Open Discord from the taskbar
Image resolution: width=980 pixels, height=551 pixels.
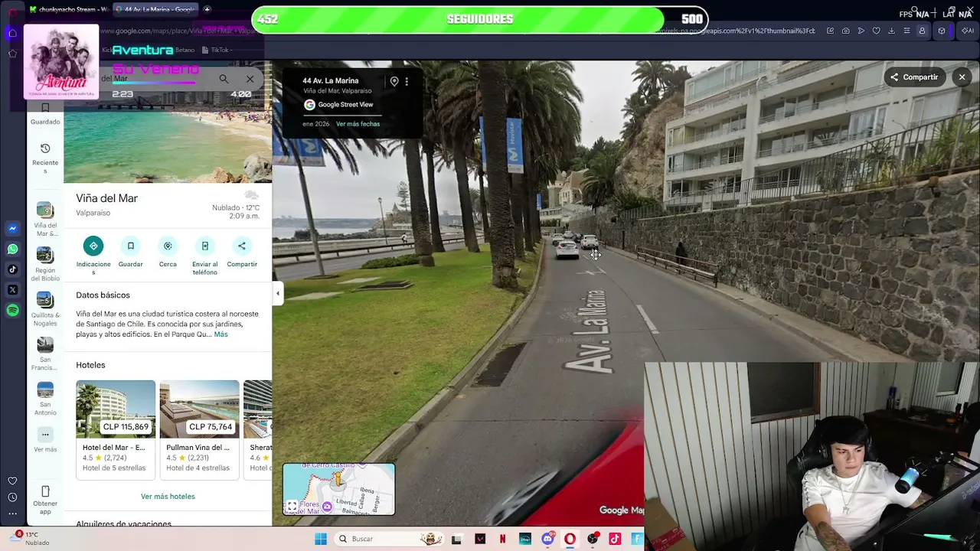coord(547,539)
